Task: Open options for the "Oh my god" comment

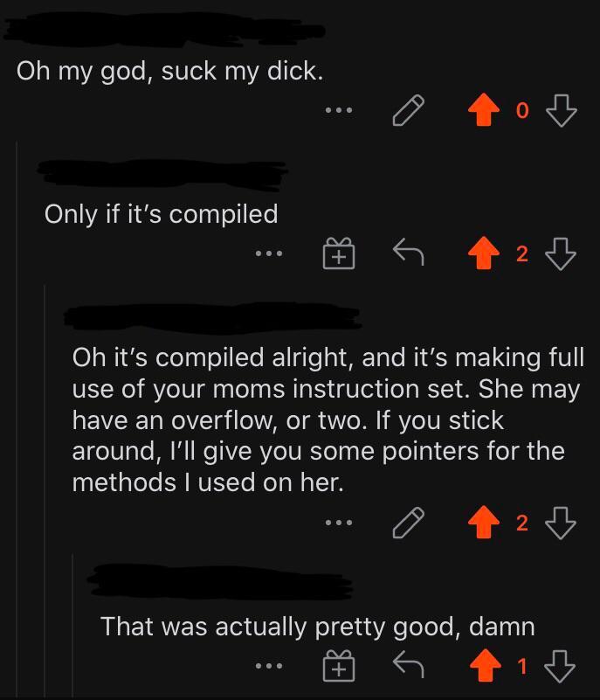Action: [x=338, y=111]
